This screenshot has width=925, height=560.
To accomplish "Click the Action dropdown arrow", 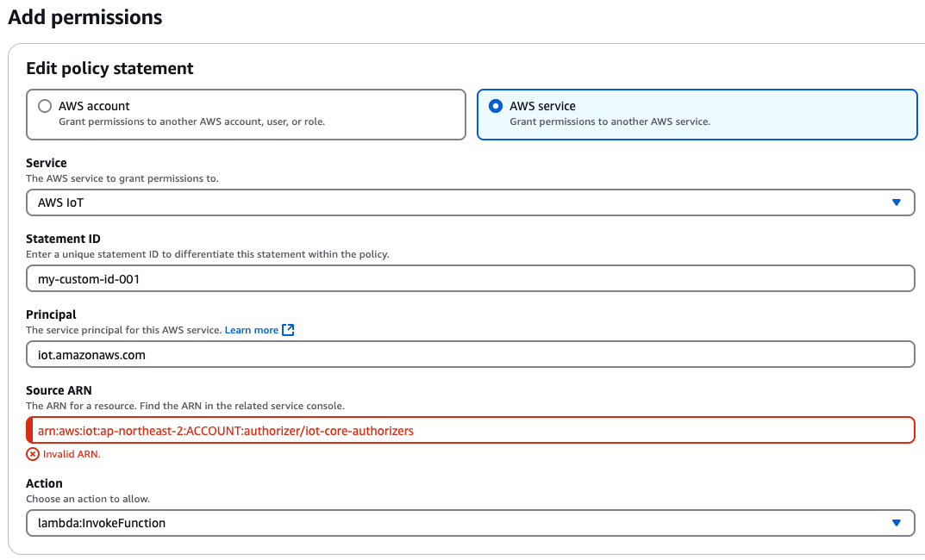I will (x=896, y=523).
